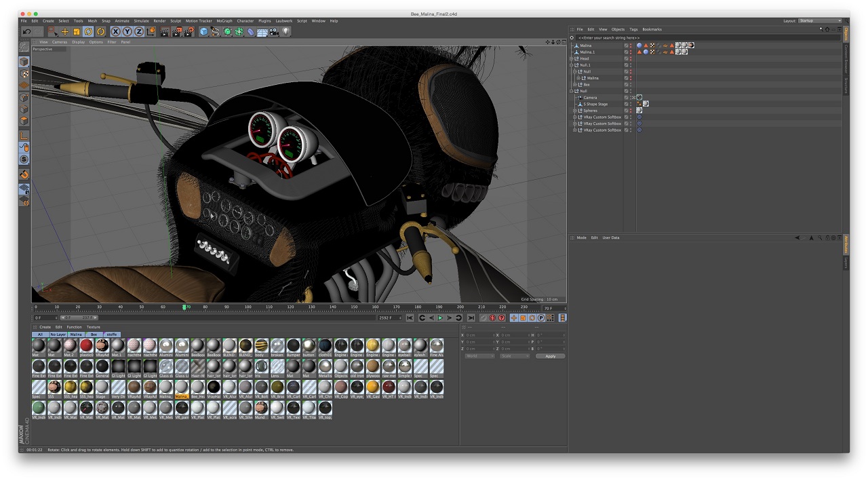Click the Undo arrow icon
The width and height of the screenshot is (868, 479).
[27, 31]
